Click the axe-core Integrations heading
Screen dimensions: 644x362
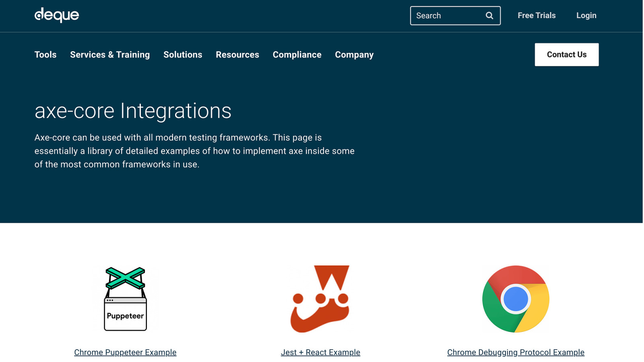click(133, 111)
